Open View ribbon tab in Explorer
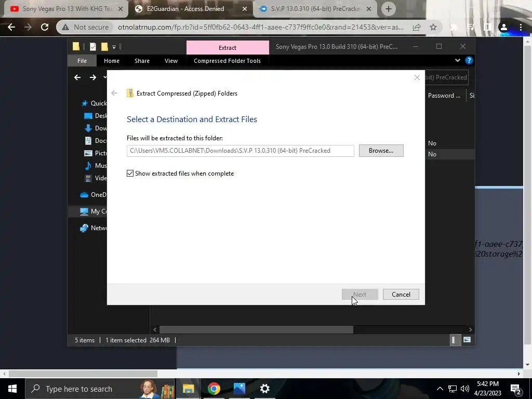The width and height of the screenshot is (532, 399). pyautogui.click(x=171, y=61)
